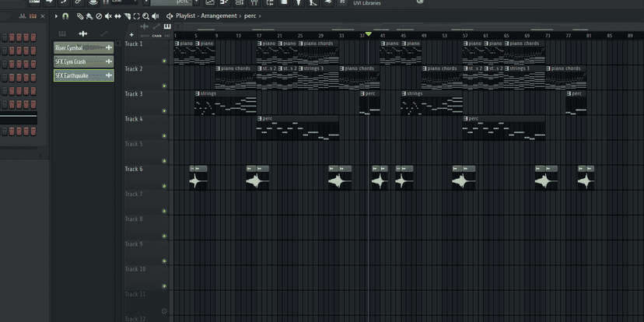Select the Paint brush tool
The height and width of the screenshot is (322, 644).
[89, 16]
